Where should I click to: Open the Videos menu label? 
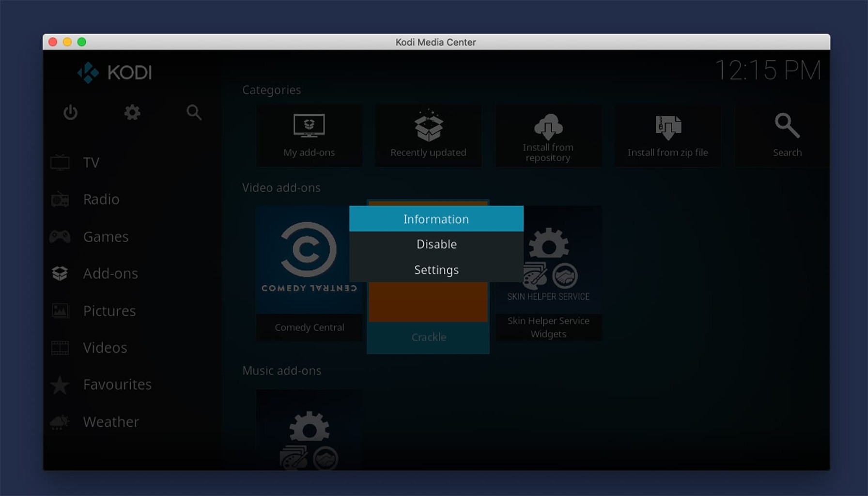click(105, 348)
